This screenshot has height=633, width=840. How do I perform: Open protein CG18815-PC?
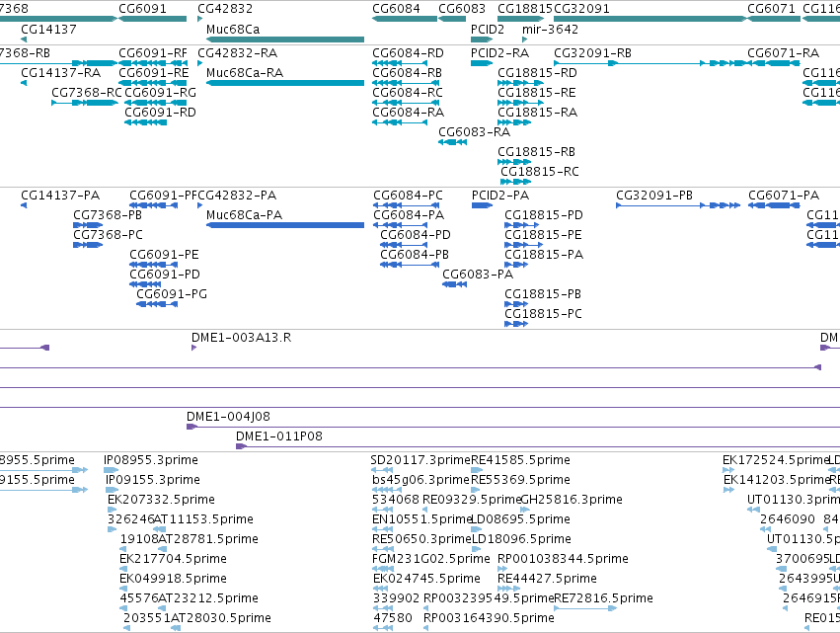(543, 314)
